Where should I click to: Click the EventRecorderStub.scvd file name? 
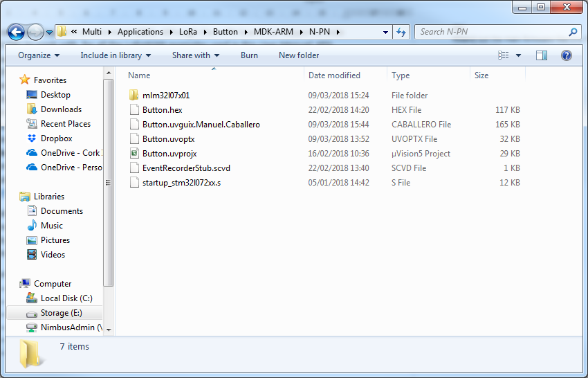tap(186, 168)
